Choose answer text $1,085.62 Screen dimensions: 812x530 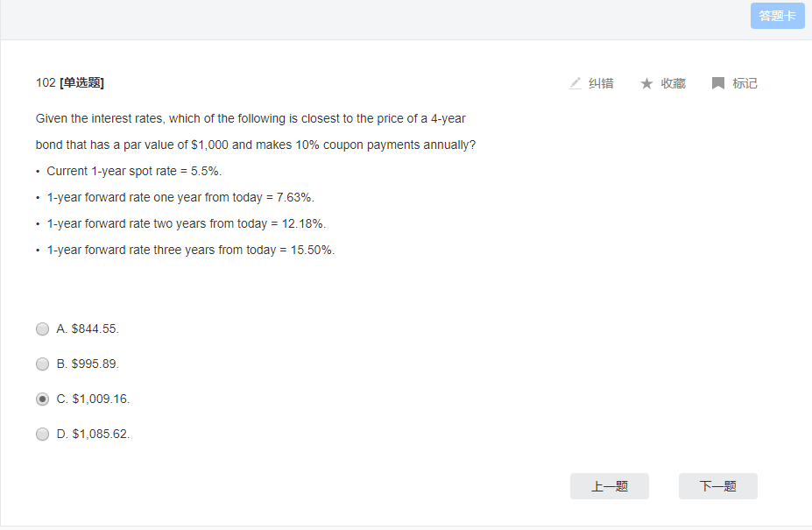click(x=101, y=435)
